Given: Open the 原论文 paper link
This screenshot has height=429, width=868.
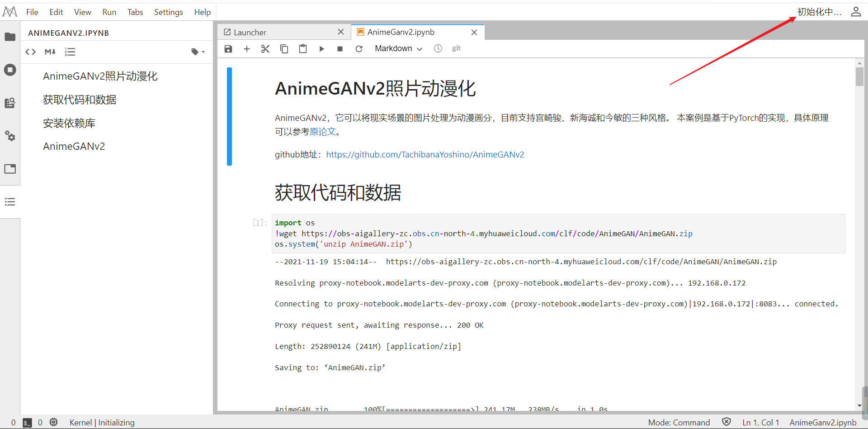Looking at the screenshot, I should pos(323,132).
